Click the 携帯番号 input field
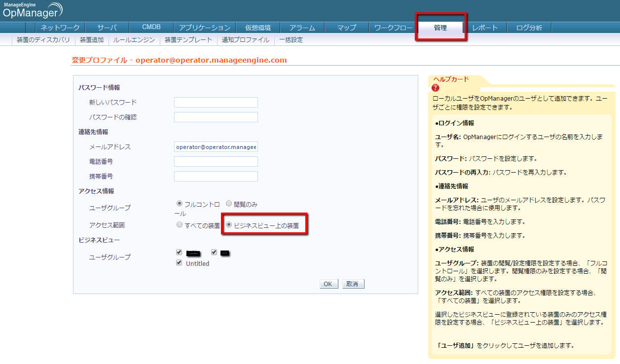620x364 pixels. pos(216,176)
